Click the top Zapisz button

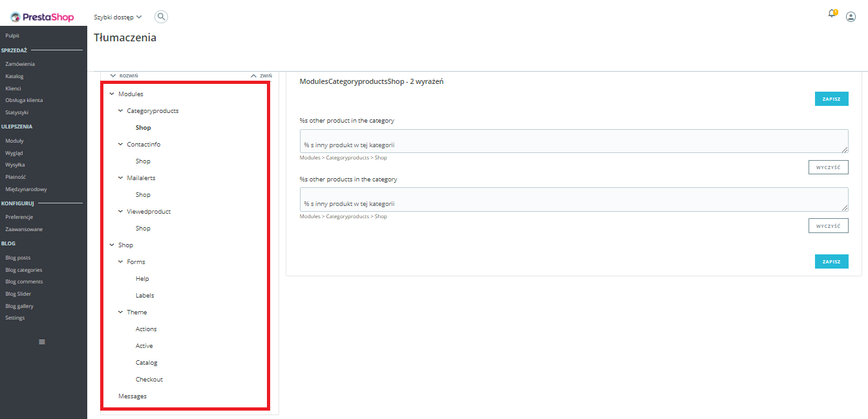(x=831, y=99)
